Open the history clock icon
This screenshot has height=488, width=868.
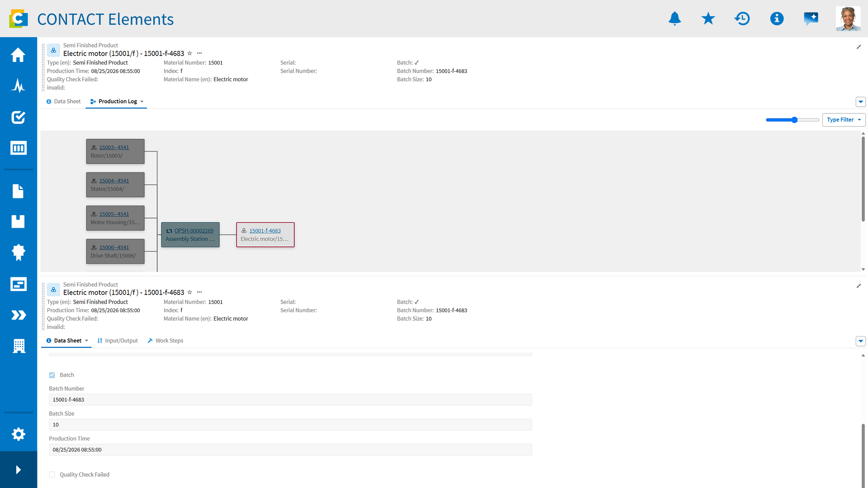(742, 19)
